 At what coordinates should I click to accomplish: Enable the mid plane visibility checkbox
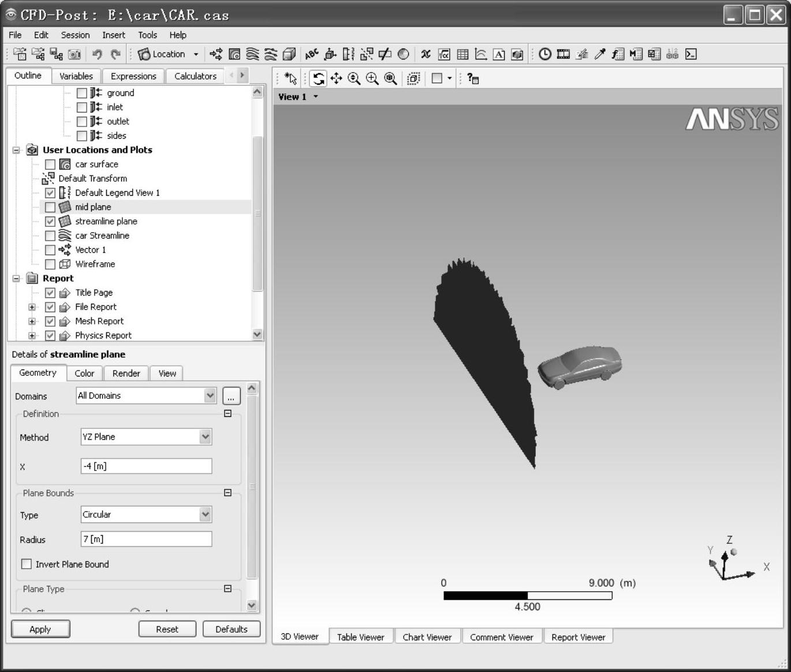[50, 207]
